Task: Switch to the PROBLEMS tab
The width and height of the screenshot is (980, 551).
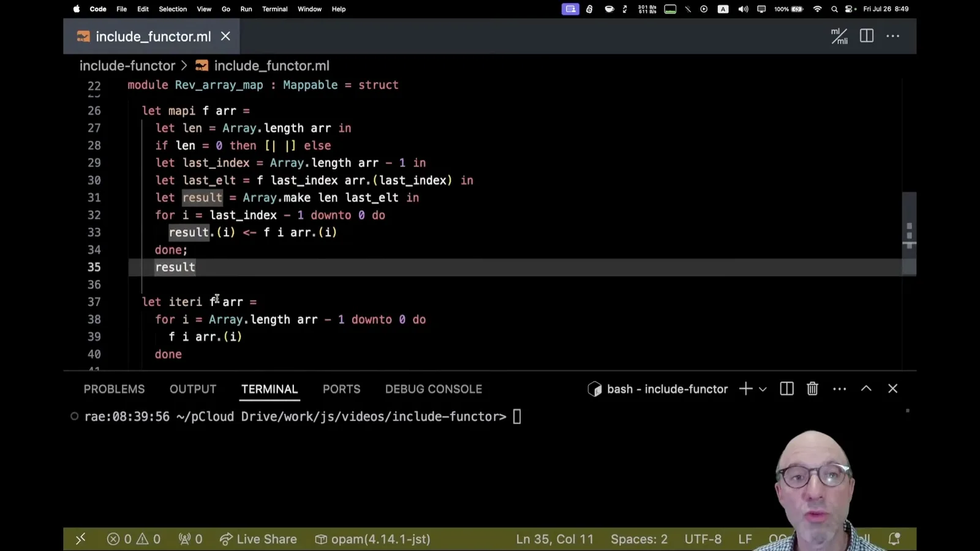Action: point(114,389)
